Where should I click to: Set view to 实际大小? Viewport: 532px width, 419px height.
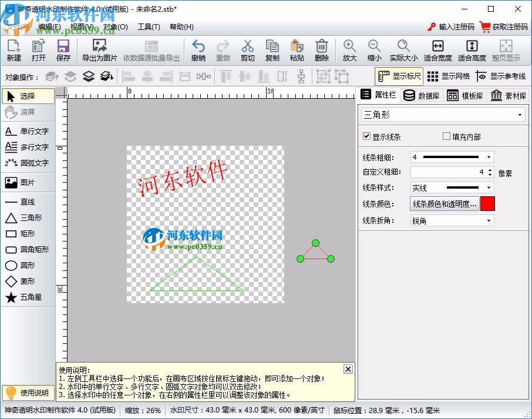pyautogui.click(x=403, y=51)
